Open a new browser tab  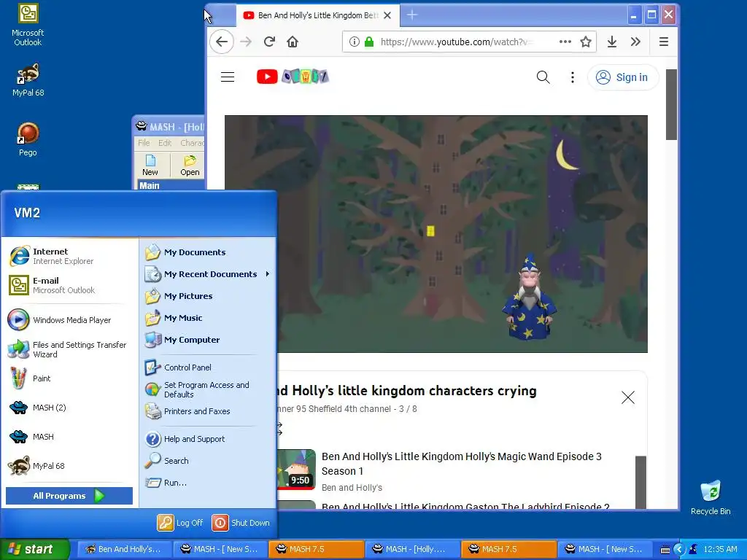click(x=412, y=15)
